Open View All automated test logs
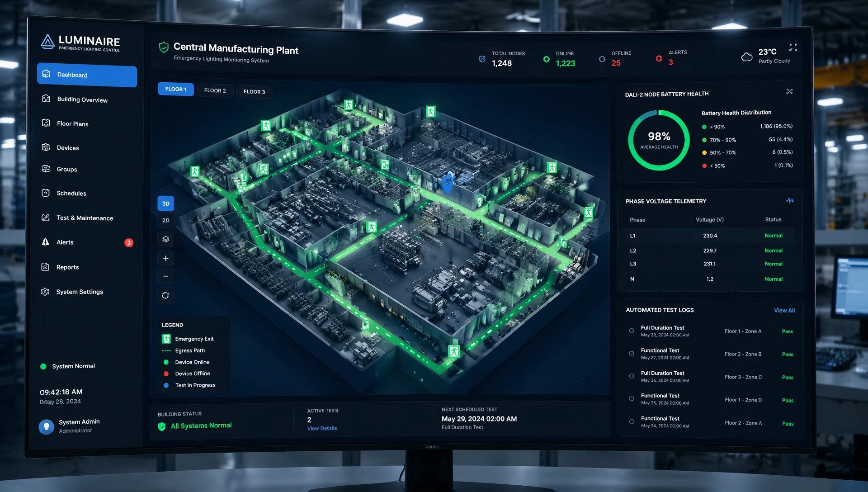This screenshot has width=868, height=492. coord(784,311)
